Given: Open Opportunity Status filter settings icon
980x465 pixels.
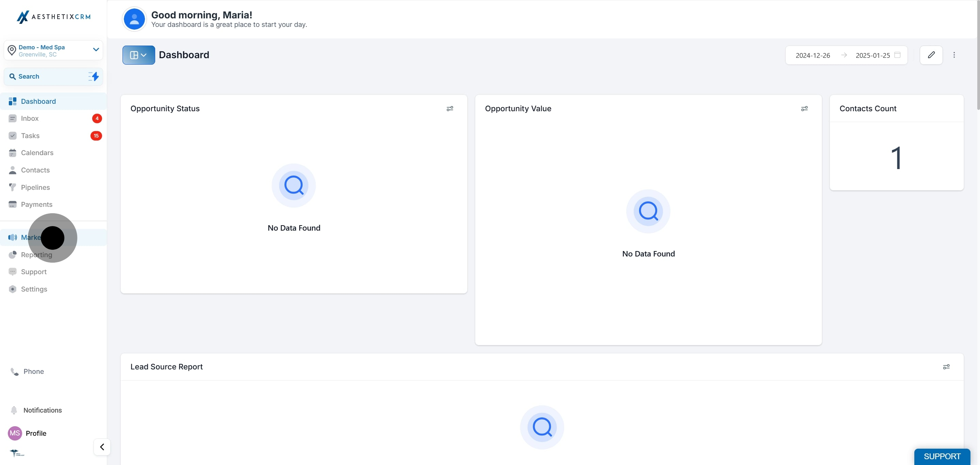Looking at the screenshot, I should (x=450, y=109).
